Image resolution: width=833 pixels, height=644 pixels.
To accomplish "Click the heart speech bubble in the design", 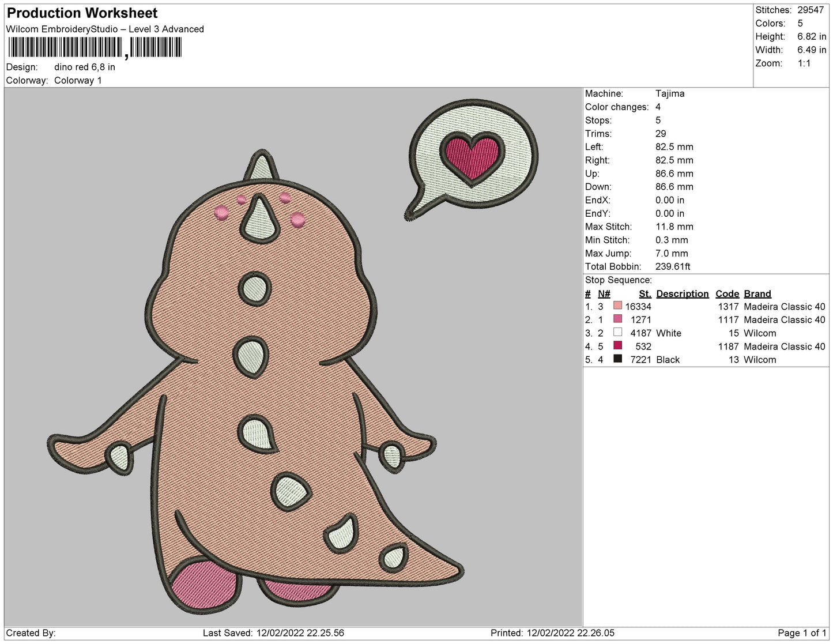I will [471, 160].
